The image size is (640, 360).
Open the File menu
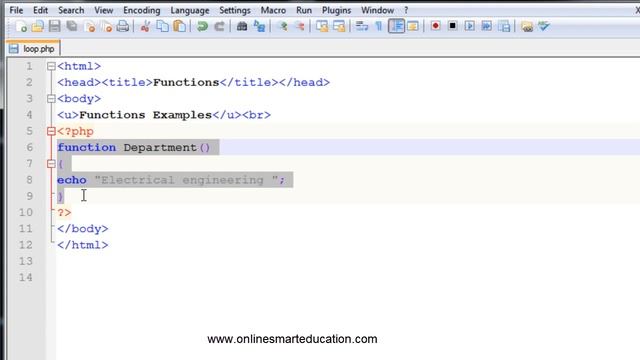pyautogui.click(x=16, y=10)
